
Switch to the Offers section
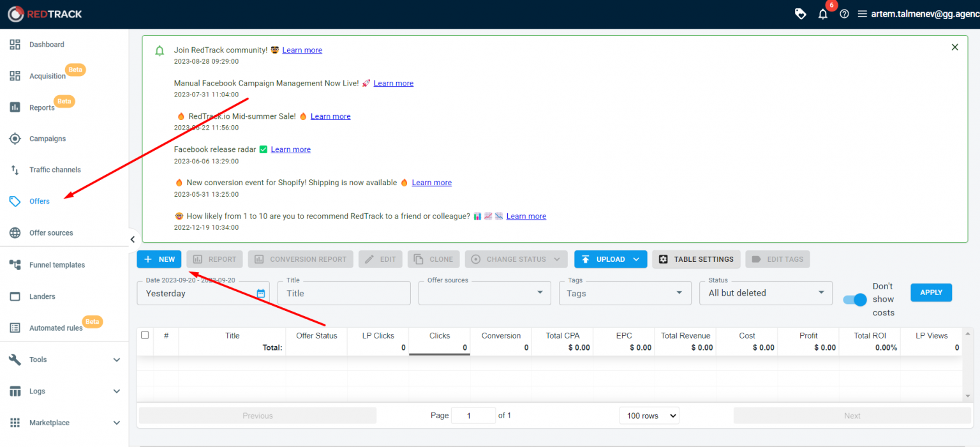click(38, 201)
